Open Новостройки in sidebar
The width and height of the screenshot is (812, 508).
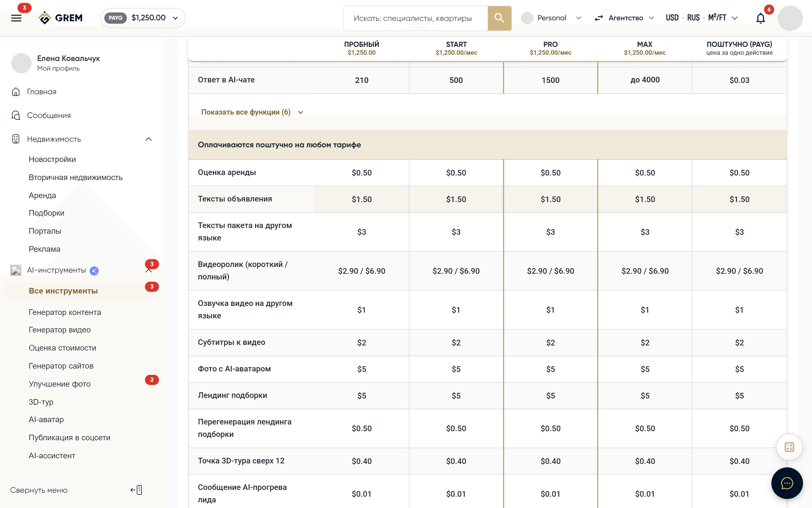[x=52, y=159]
